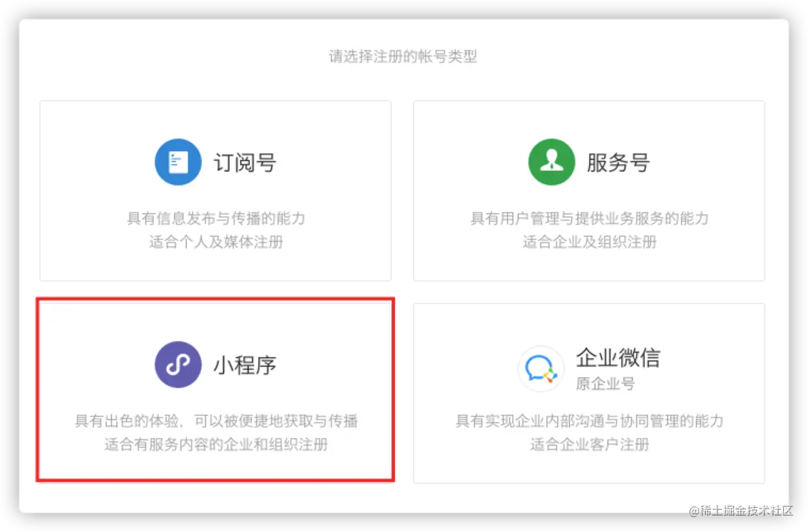The width and height of the screenshot is (808, 532).
Task: Click the 原企业号 subtitle
Action: [605, 384]
